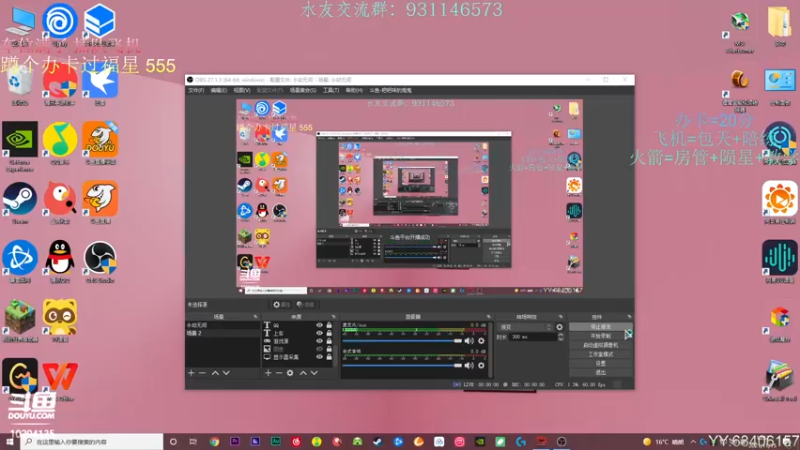This screenshot has height=450, width=800.
Task: Click 启动虚拟摄像机 virtual camera button
Action: click(x=601, y=345)
